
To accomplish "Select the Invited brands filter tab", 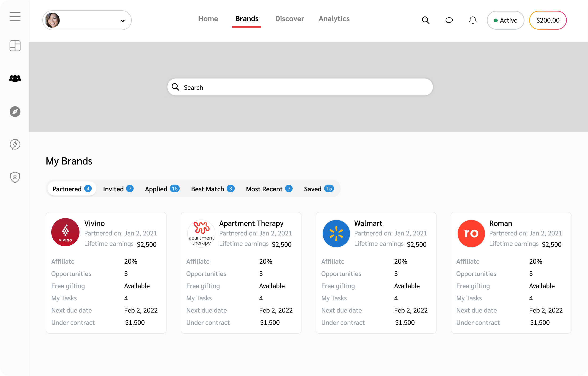I will coord(118,189).
